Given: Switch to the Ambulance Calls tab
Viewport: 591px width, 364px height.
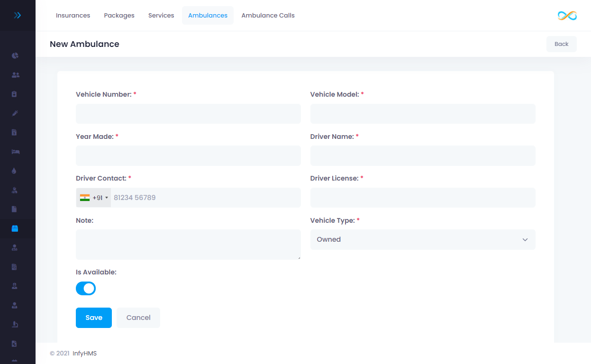Looking at the screenshot, I should click(x=268, y=16).
